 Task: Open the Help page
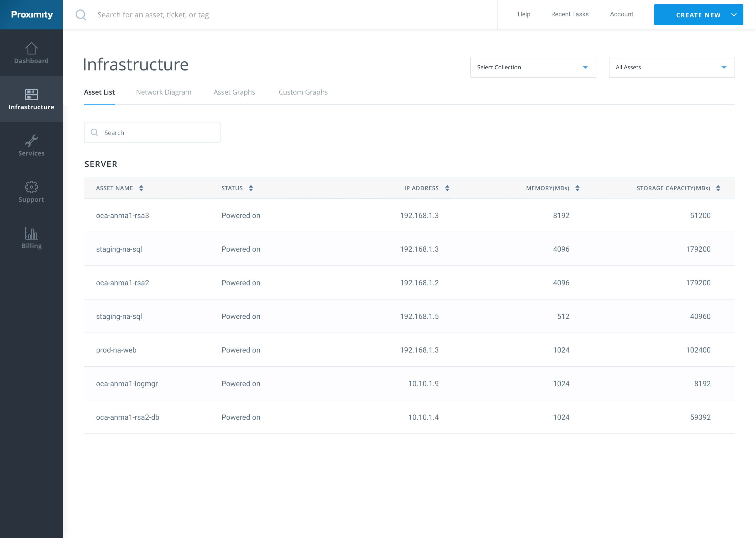(523, 14)
